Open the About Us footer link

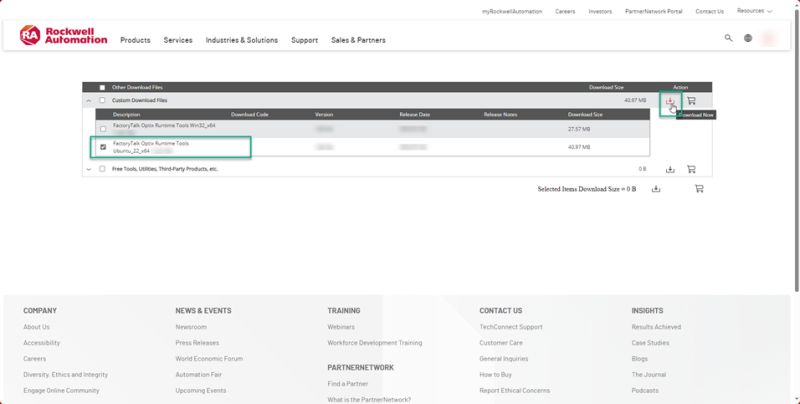coord(36,327)
